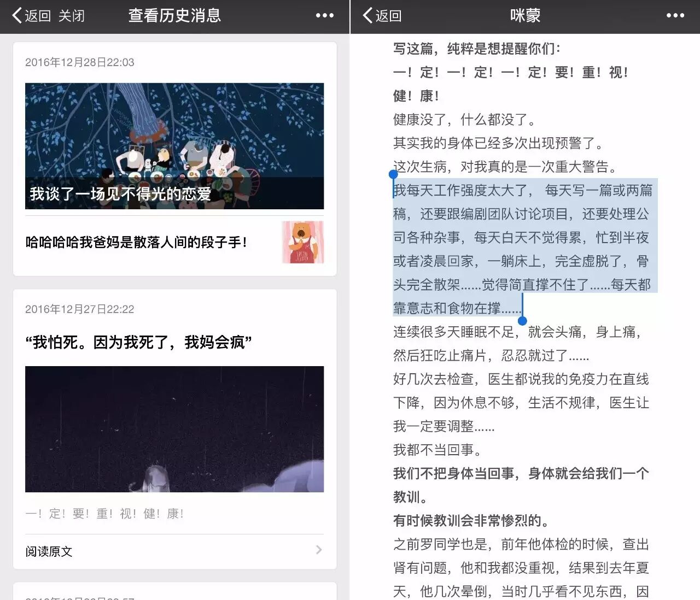
Task: Tap the summary text 一！定！要！重！视！健！康！
Action: 104,514
